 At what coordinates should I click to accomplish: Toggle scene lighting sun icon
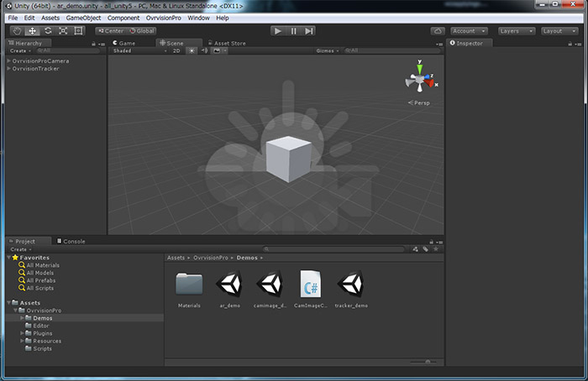191,50
